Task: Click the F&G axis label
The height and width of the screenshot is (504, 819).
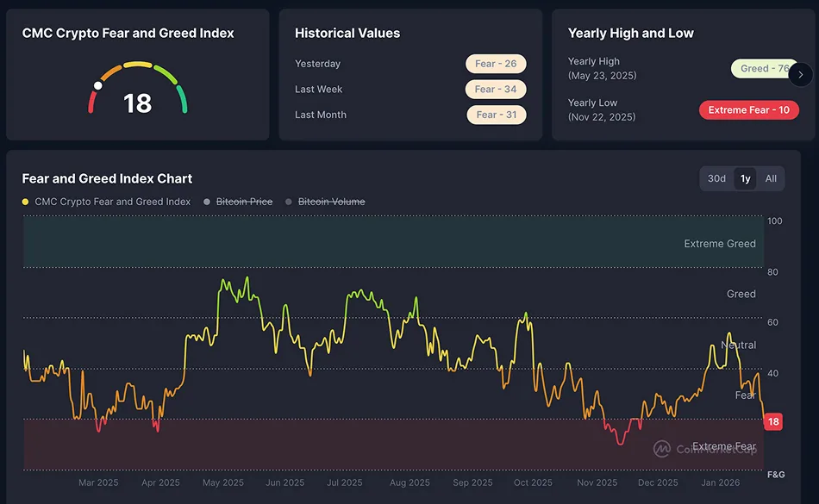Action: (776, 475)
